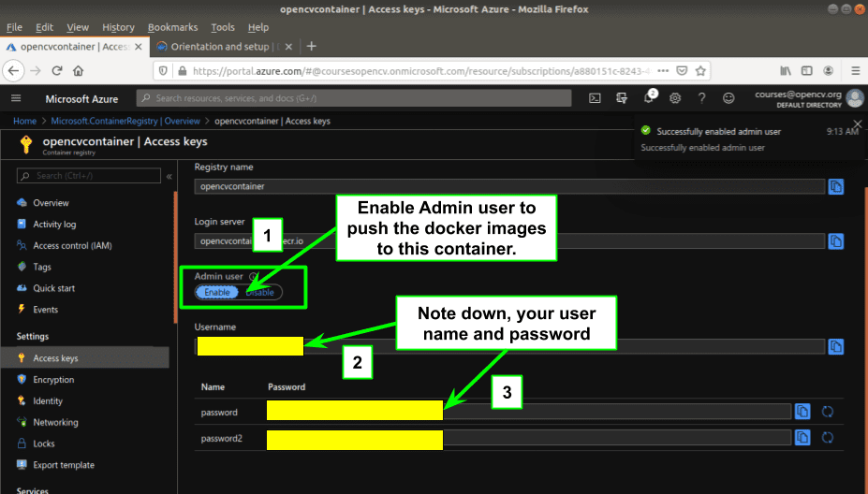
Task: Copy the password2 value
Action: tap(802, 438)
